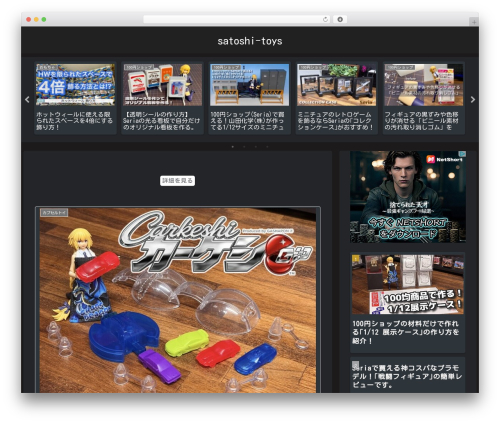Image resolution: width=500 pixels, height=423 pixels.
Task: Open the vinyl eraser figure thumbnail image
Action: click(424, 85)
